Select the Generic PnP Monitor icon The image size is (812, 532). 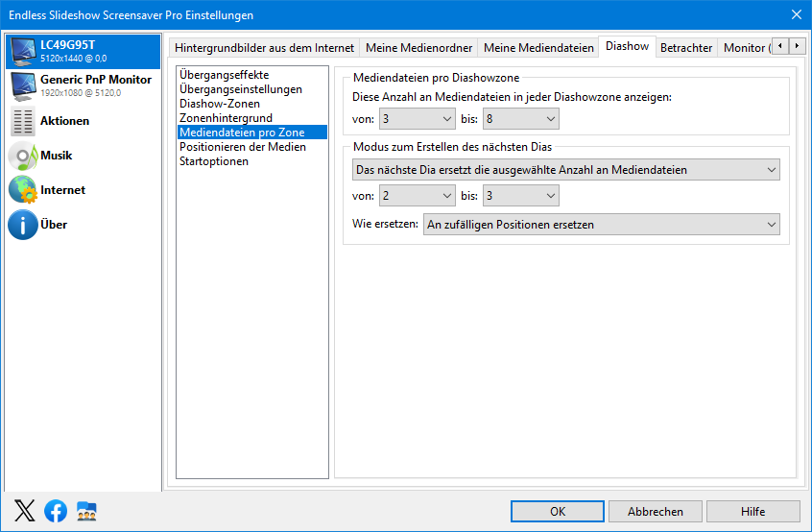(23, 86)
